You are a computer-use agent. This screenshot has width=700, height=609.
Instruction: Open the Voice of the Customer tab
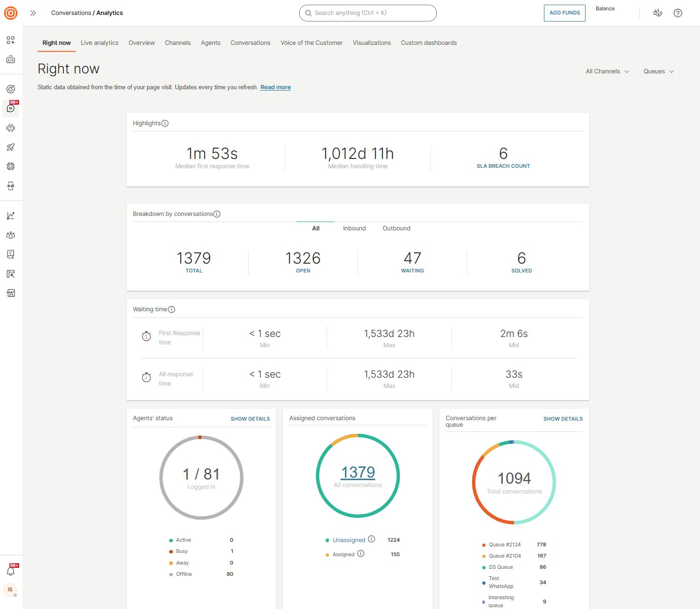pos(311,43)
